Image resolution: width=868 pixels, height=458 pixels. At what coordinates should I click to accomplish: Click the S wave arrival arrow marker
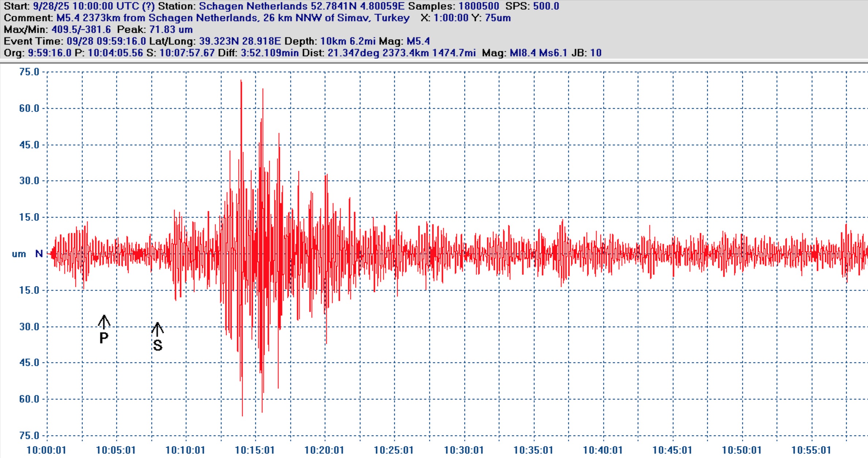[x=157, y=329]
